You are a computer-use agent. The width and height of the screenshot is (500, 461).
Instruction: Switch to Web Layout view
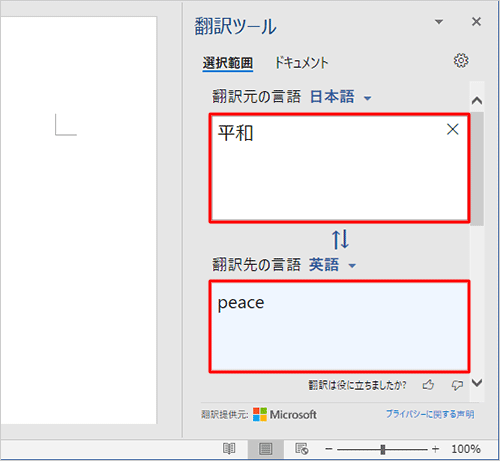[302, 449]
